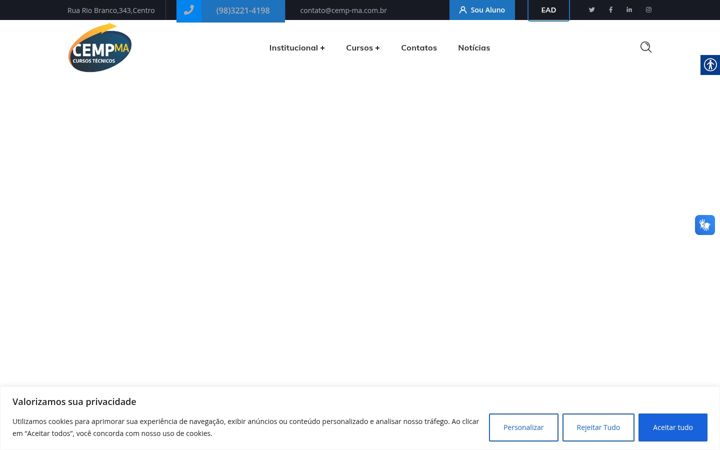Image resolution: width=720 pixels, height=450 pixels.
Task: Open the accessibility tools widget
Action: click(x=710, y=65)
